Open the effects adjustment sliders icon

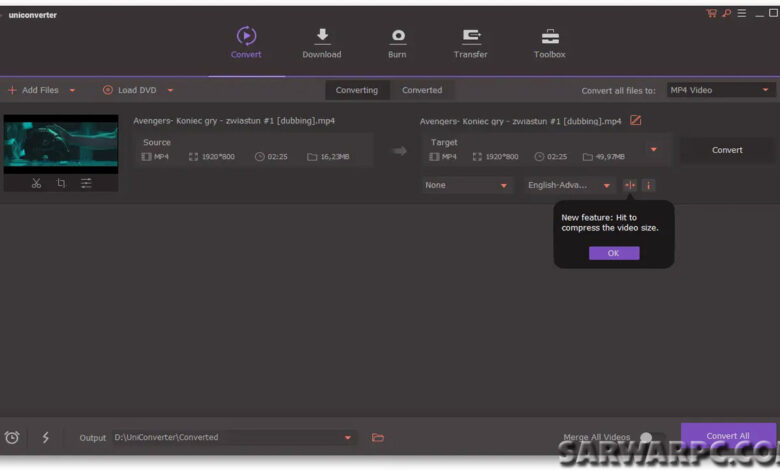tap(86, 184)
